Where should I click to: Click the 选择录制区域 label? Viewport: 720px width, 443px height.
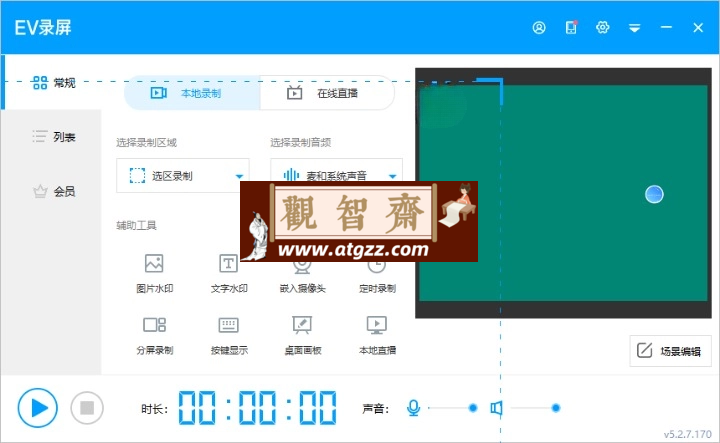coord(146,142)
